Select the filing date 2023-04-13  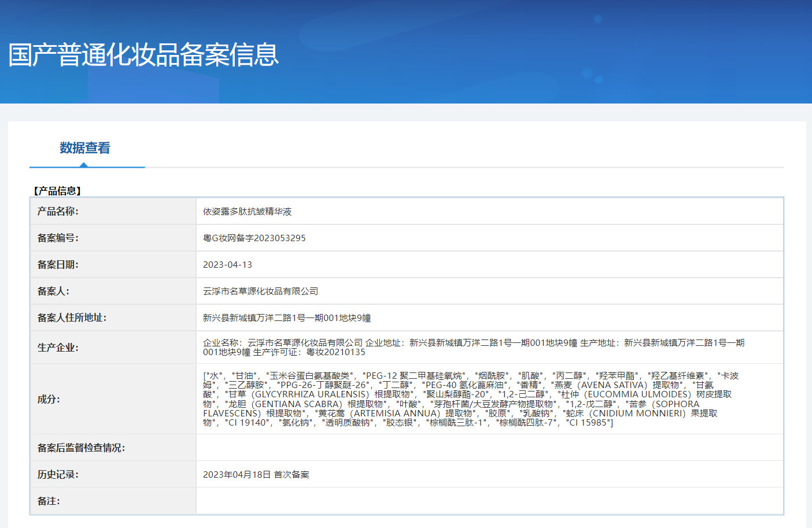(228, 265)
